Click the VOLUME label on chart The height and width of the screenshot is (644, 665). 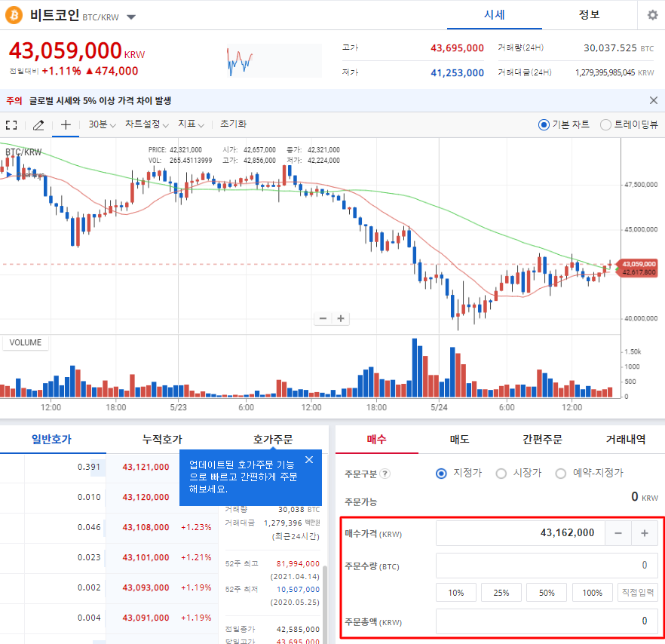26,342
